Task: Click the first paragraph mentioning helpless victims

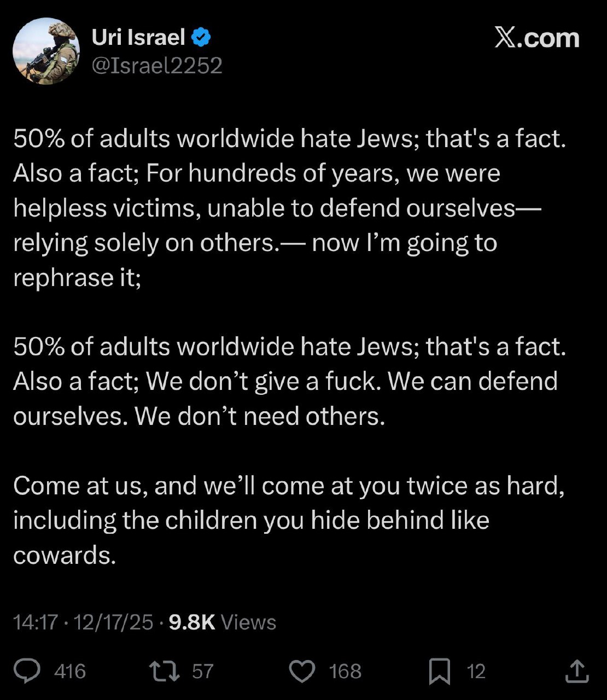Action: pos(273,208)
